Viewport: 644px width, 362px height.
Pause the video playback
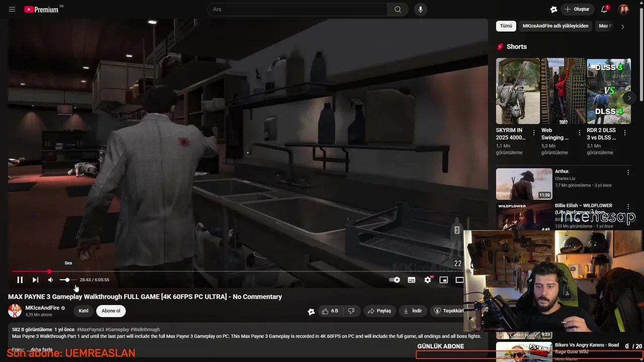tap(20, 280)
